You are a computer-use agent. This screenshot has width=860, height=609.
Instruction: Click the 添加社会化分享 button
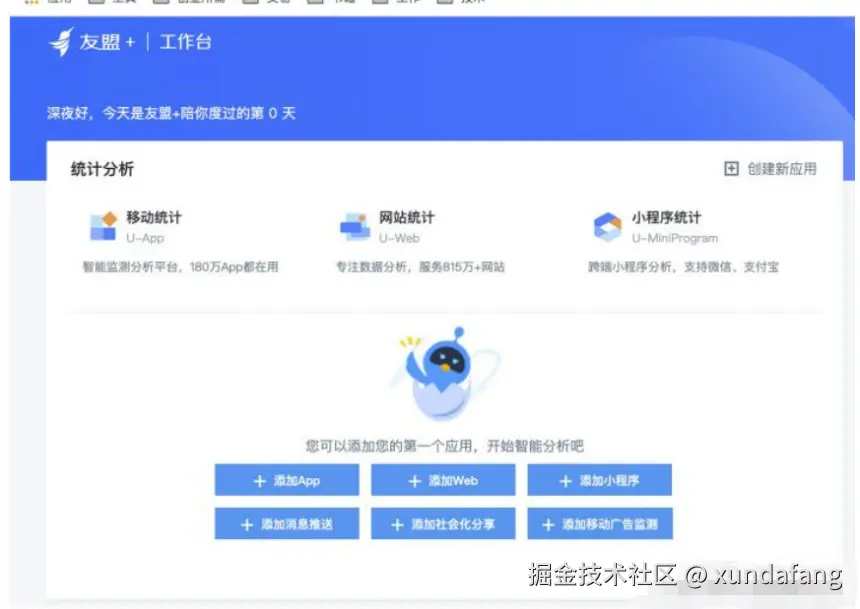pyautogui.click(x=443, y=523)
